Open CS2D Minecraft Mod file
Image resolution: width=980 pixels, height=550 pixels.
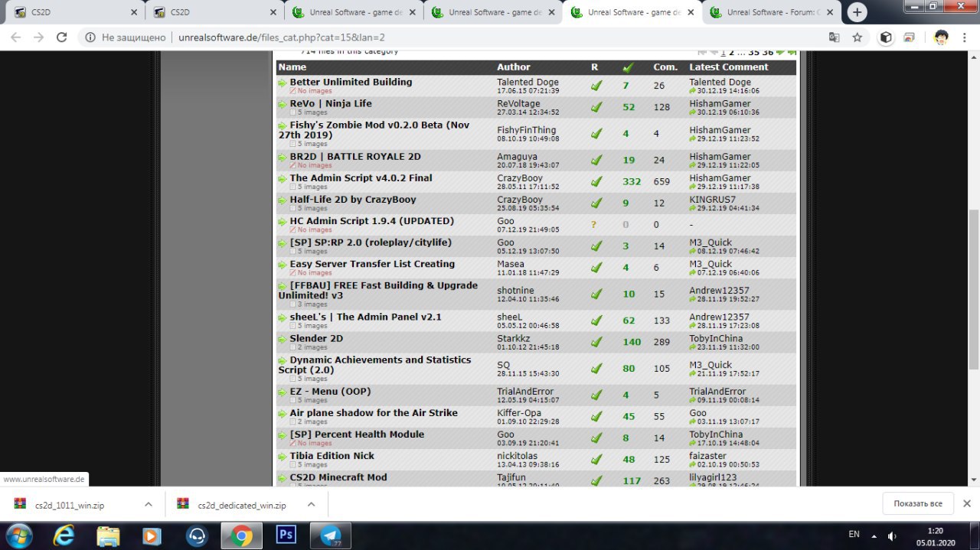click(338, 478)
